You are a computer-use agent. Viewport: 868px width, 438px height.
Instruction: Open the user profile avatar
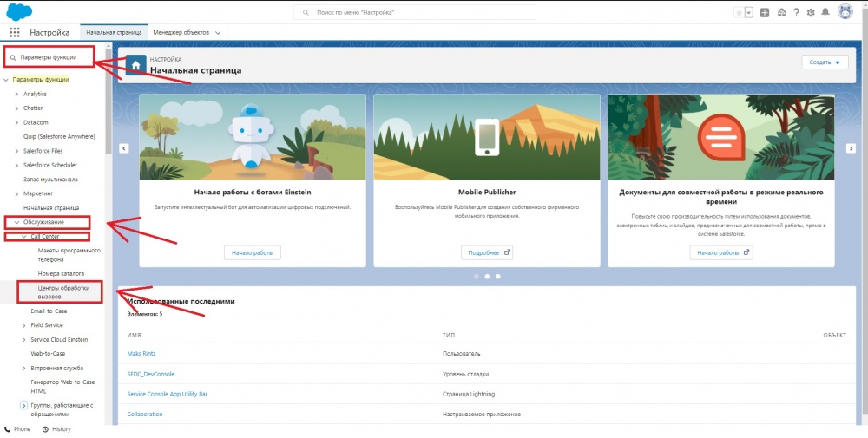pyautogui.click(x=845, y=11)
